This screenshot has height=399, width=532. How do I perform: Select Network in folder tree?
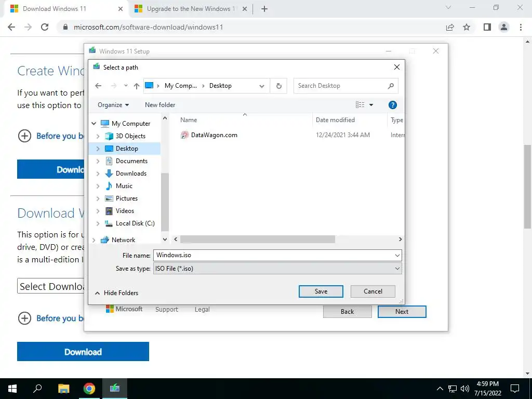tap(123, 240)
